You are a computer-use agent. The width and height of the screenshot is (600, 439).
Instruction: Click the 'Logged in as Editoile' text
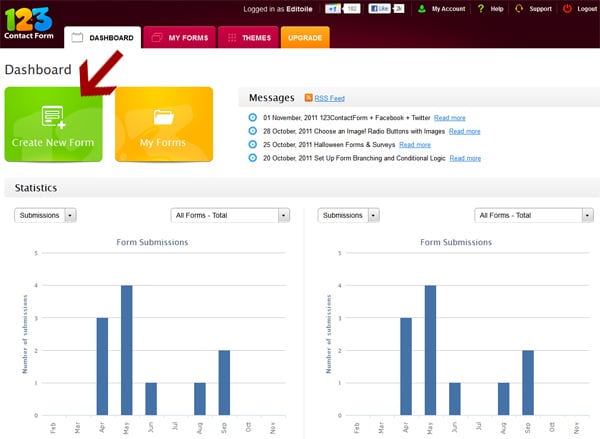[278, 9]
